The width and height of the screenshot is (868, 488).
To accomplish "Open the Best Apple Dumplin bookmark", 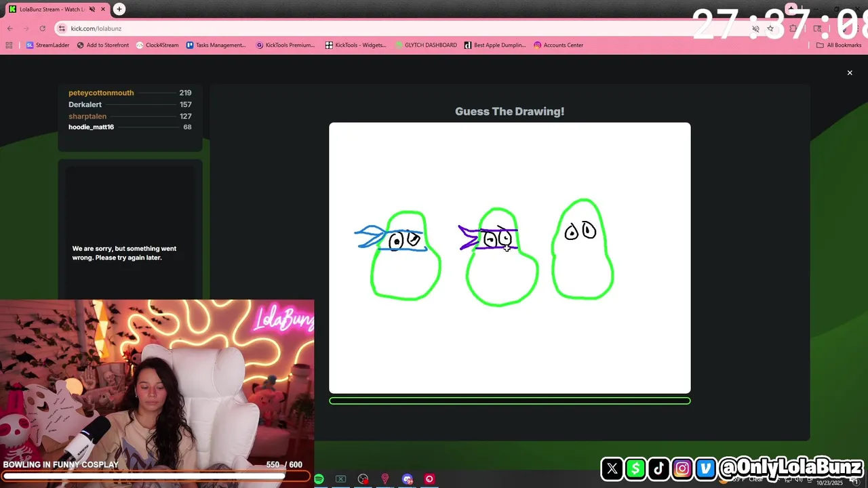I will [495, 45].
